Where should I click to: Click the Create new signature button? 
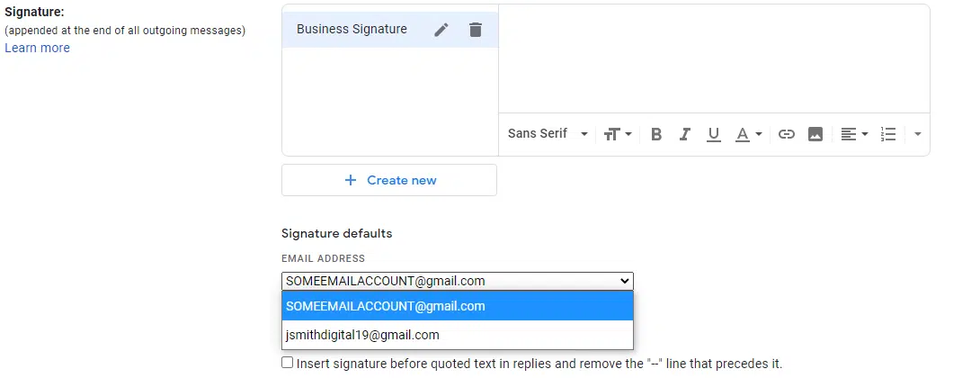389,180
